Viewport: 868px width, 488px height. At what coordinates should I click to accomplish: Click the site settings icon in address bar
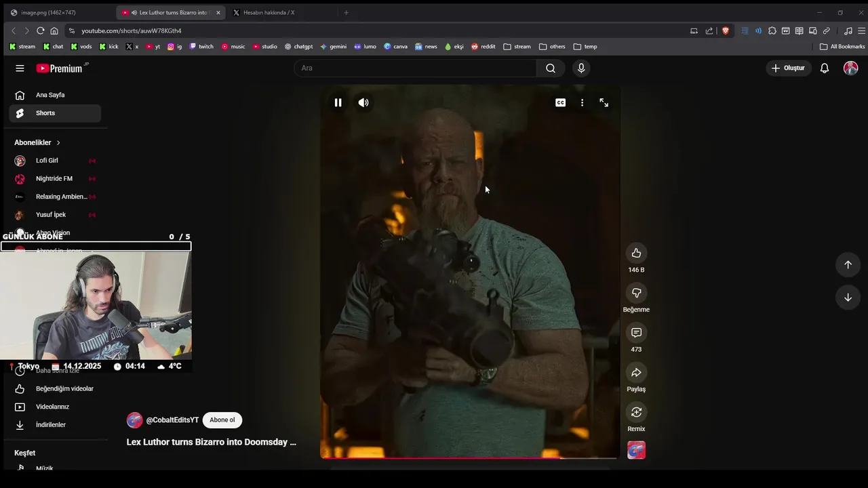tap(72, 30)
